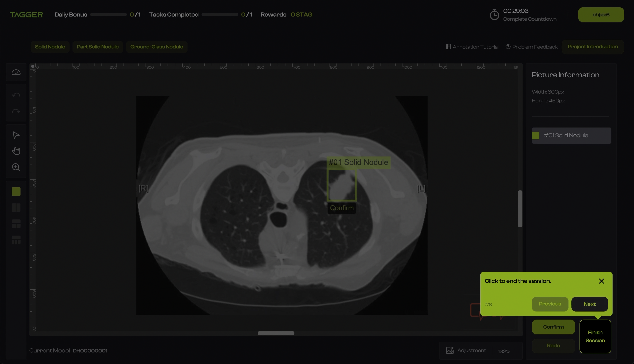634x364 pixels.
Task: Click the redo arrow icon
Action: click(x=16, y=111)
